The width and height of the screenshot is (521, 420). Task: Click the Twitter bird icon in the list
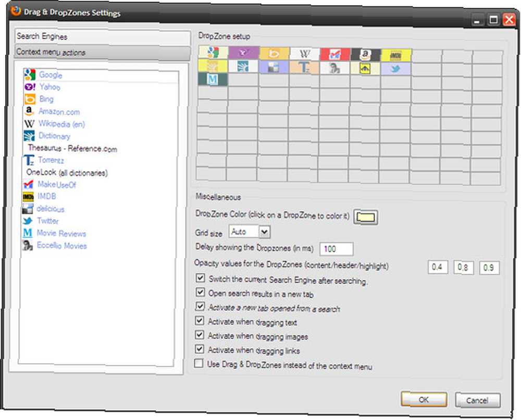pos(28,221)
